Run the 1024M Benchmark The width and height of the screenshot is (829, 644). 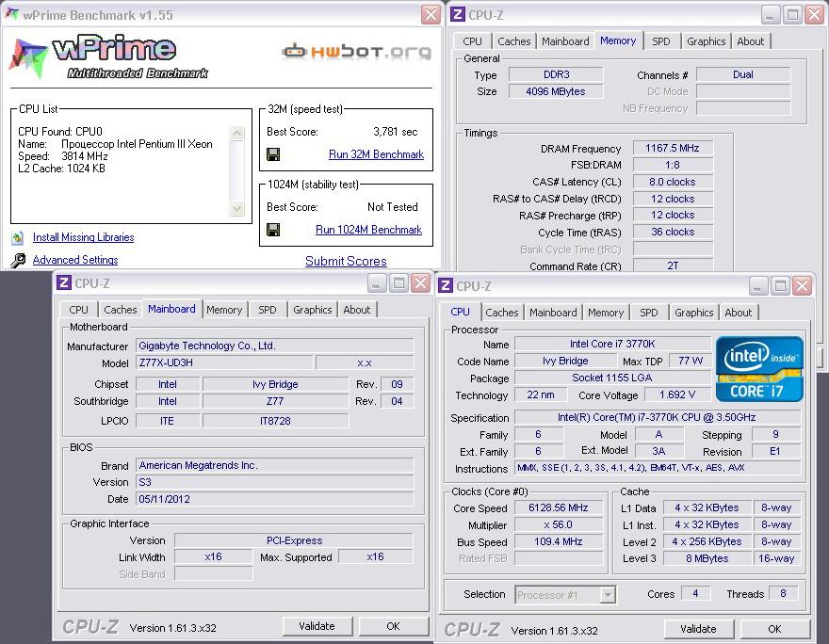(368, 230)
